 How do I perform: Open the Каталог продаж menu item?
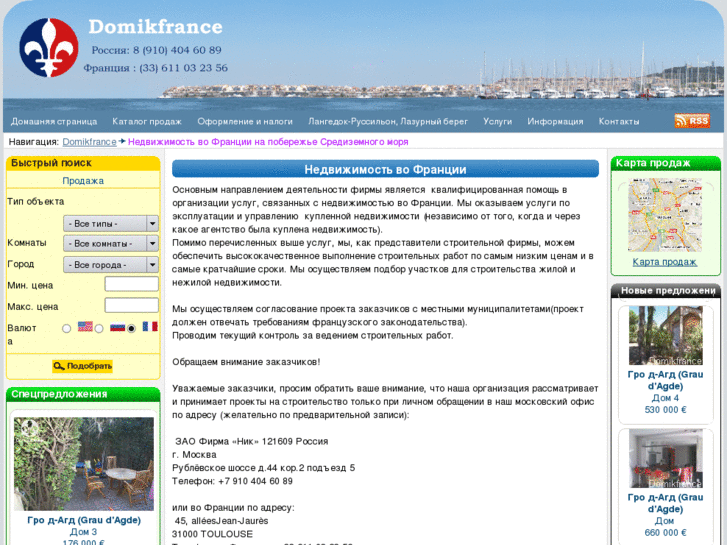[x=147, y=122]
